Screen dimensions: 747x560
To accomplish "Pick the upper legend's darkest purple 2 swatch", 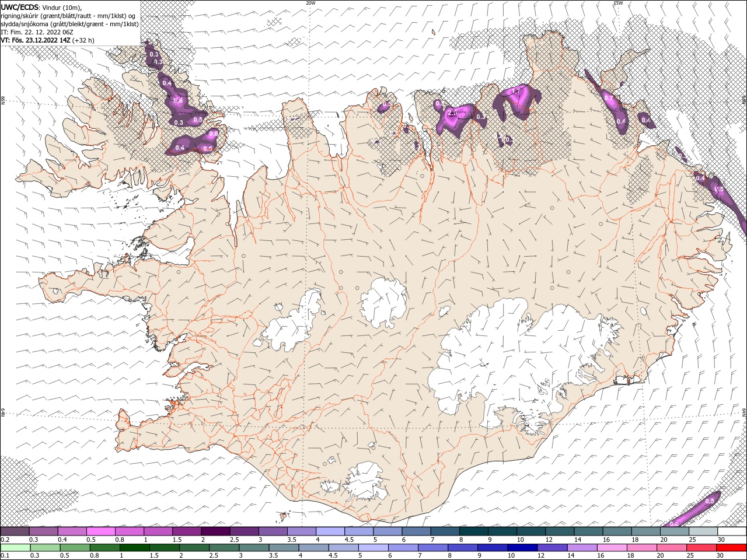I will point(215,531).
